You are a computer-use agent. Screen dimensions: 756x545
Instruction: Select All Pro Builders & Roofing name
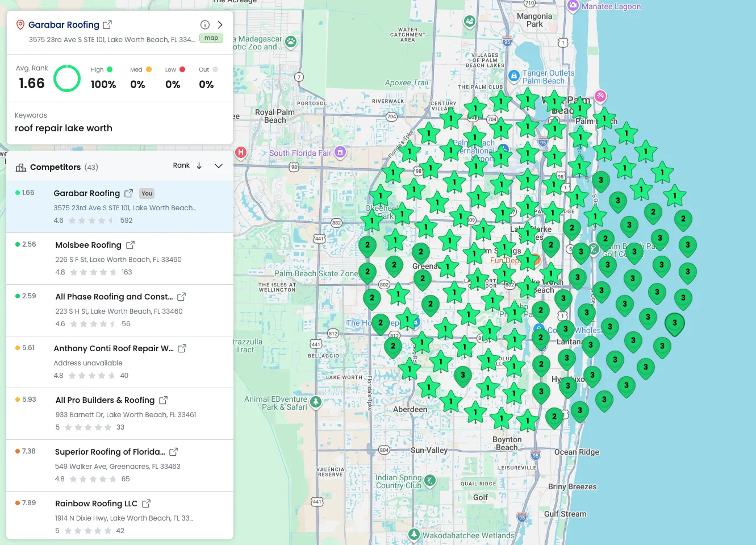click(x=105, y=400)
